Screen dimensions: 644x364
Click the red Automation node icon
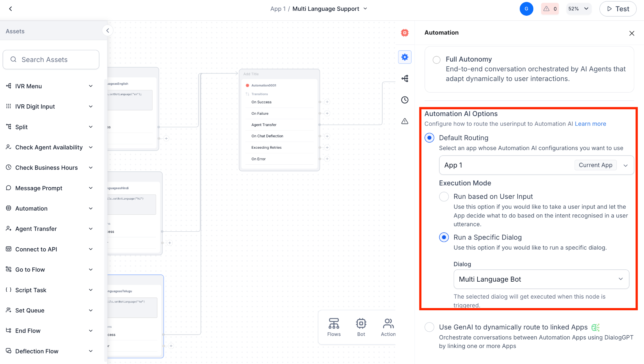[405, 33]
